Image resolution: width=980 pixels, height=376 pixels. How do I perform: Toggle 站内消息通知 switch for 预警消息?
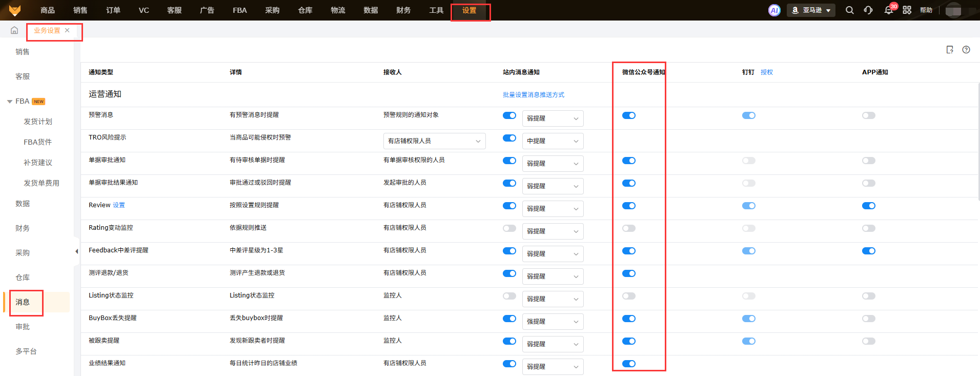(x=509, y=115)
